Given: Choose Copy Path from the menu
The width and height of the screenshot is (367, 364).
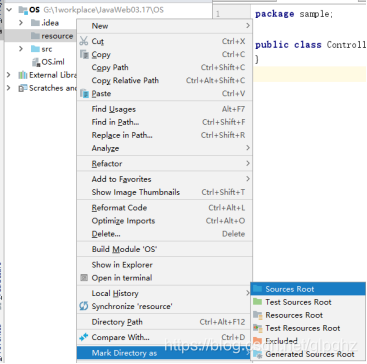Looking at the screenshot, I should tap(165, 67).
